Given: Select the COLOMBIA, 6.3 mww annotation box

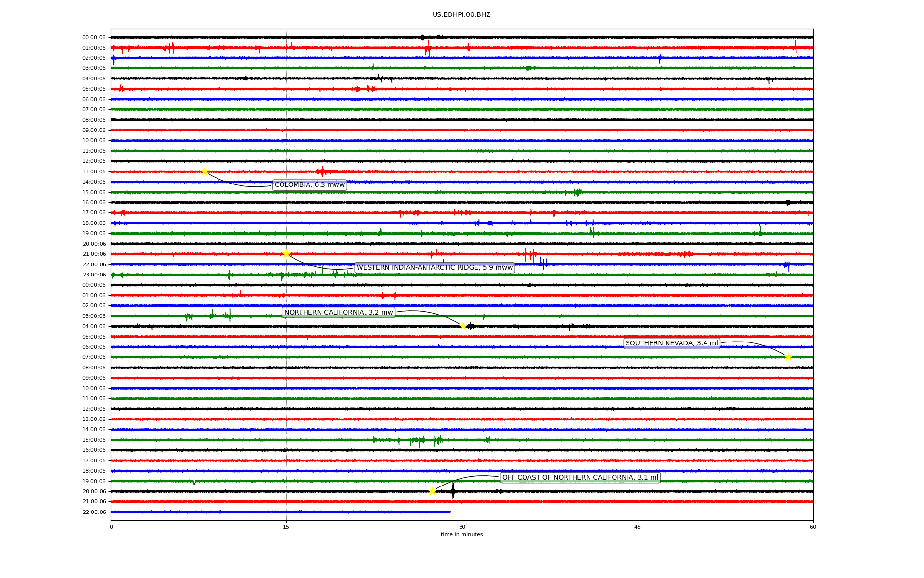Looking at the screenshot, I should tap(309, 185).
